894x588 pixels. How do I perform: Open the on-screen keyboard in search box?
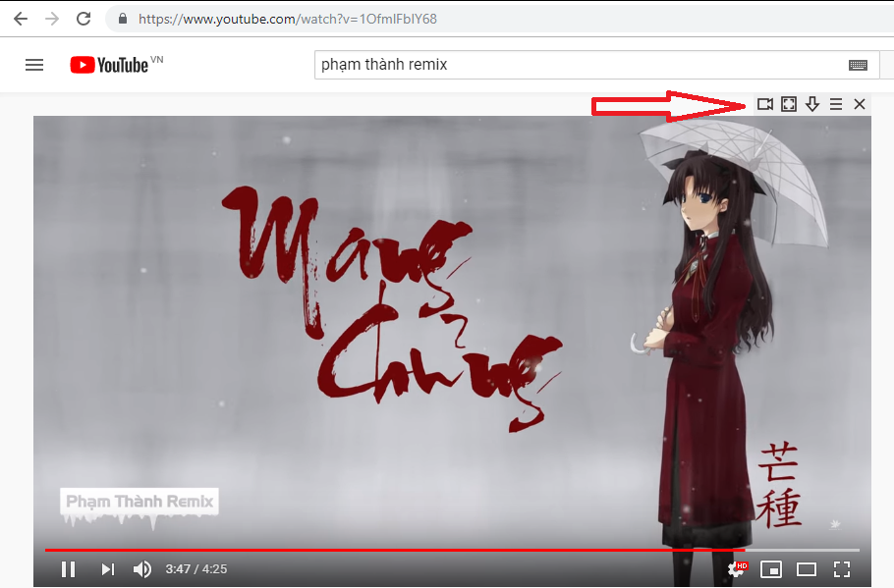[x=858, y=65]
